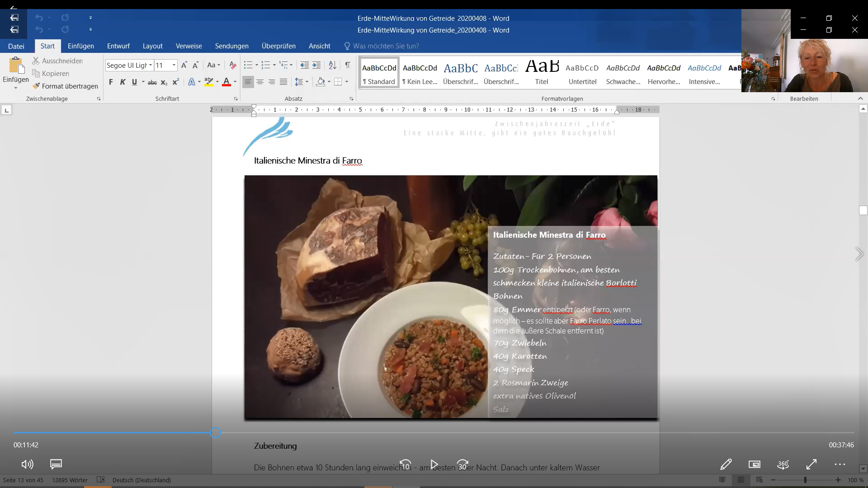Switch to the Einfügen ribbon tab
This screenshot has height=488, width=868.
pyautogui.click(x=81, y=46)
